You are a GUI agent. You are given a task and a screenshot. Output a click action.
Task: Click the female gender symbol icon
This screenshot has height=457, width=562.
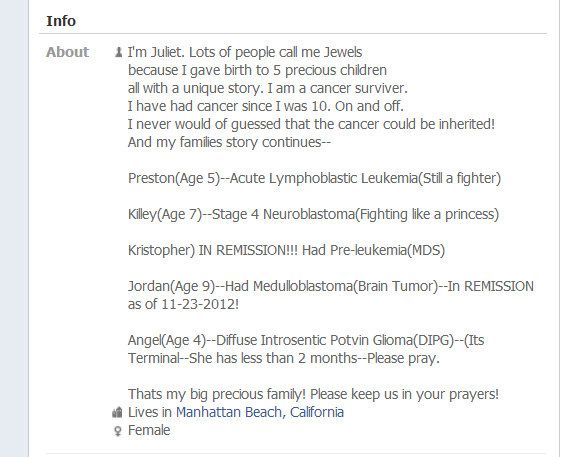(118, 431)
